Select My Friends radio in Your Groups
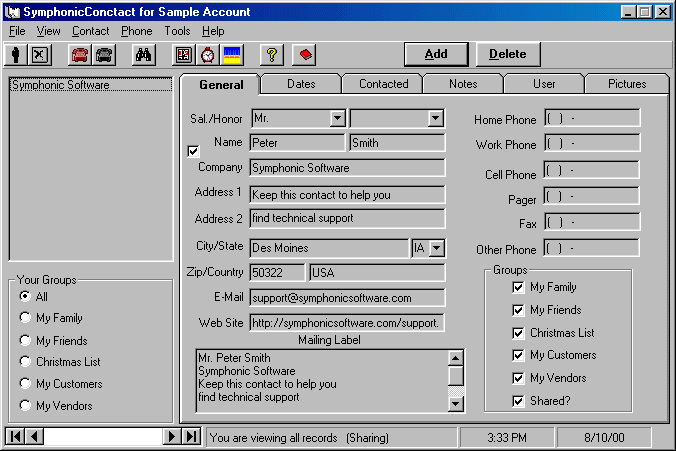The width and height of the screenshot is (676, 451). tap(25, 341)
